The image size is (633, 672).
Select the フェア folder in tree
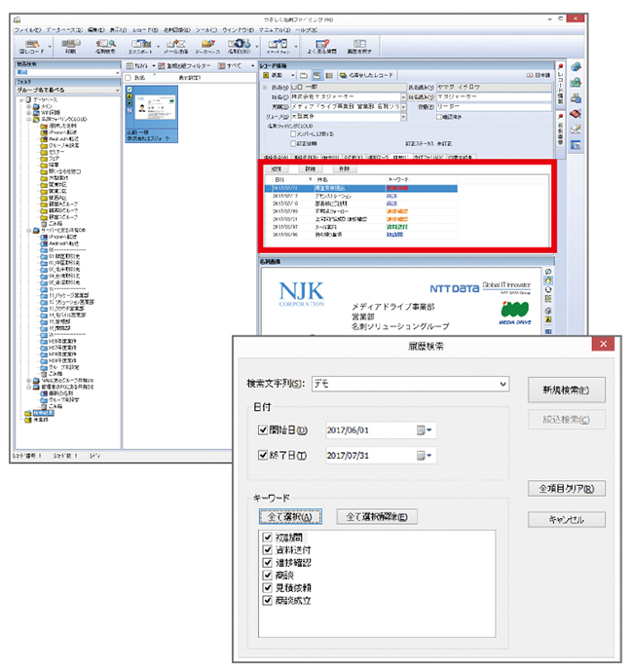click(x=50, y=158)
